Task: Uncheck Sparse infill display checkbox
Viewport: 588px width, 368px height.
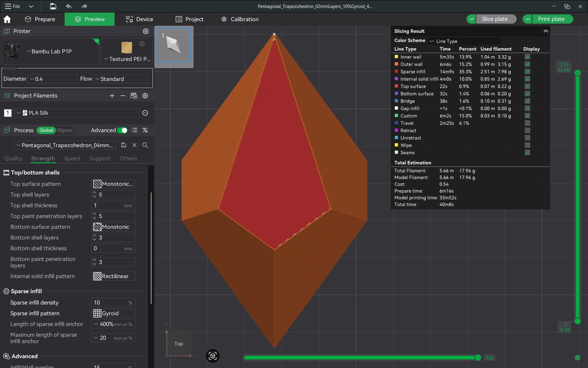Action: pos(527,71)
